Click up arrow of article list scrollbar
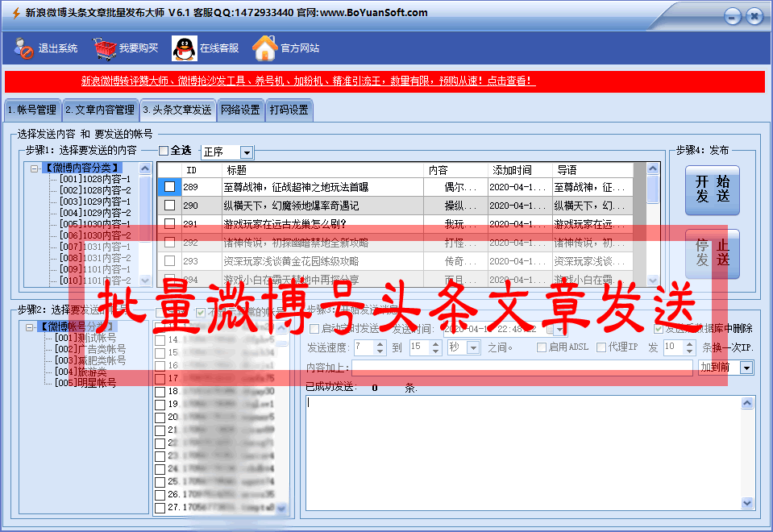 click(x=653, y=168)
